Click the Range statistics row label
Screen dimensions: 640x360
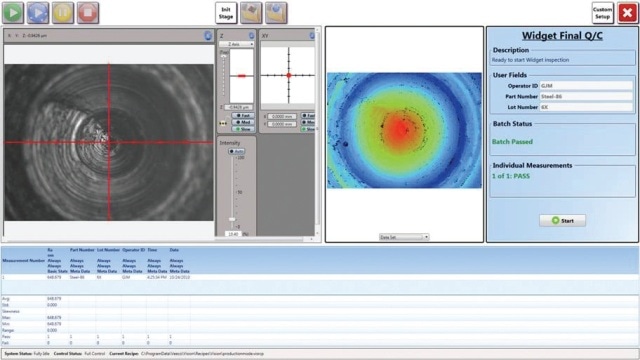[x=8, y=330]
